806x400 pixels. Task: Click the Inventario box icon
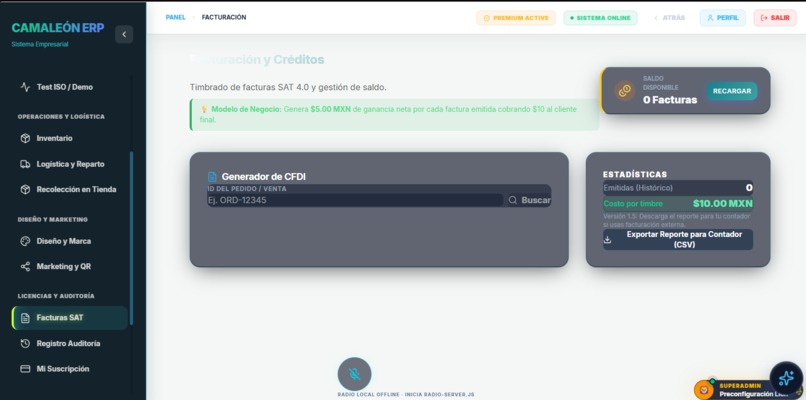point(25,138)
